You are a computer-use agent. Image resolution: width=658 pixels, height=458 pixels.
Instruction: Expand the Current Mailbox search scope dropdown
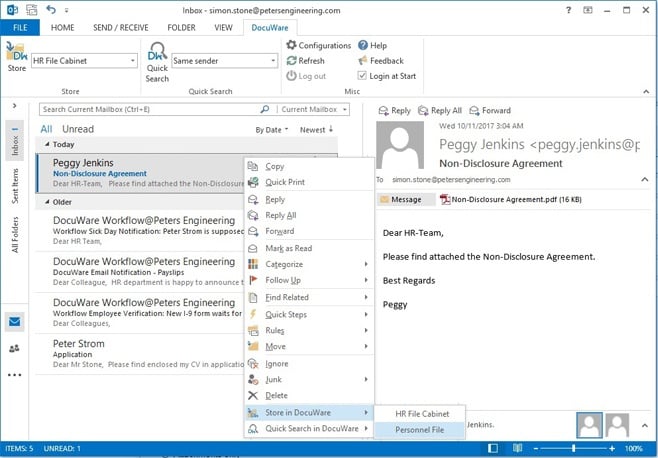310,109
